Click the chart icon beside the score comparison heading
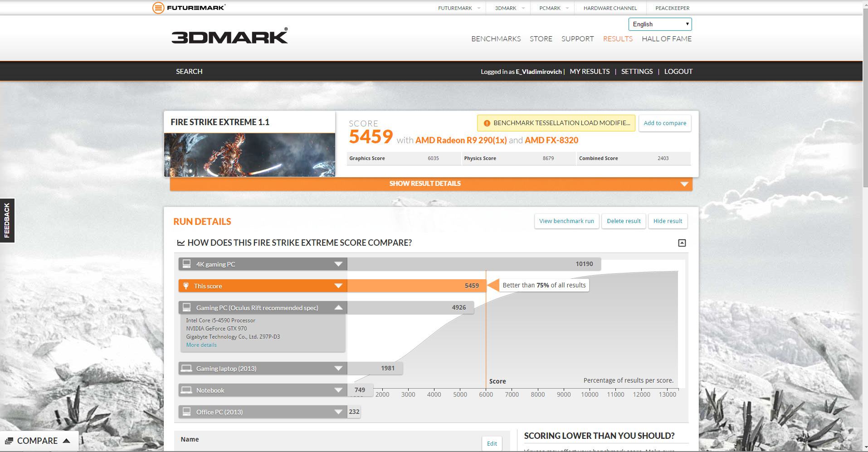 point(181,243)
